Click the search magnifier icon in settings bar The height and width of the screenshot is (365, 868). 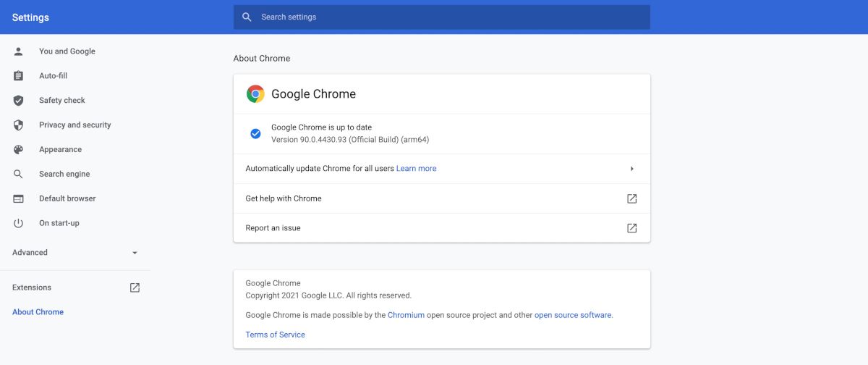(x=247, y=17)
